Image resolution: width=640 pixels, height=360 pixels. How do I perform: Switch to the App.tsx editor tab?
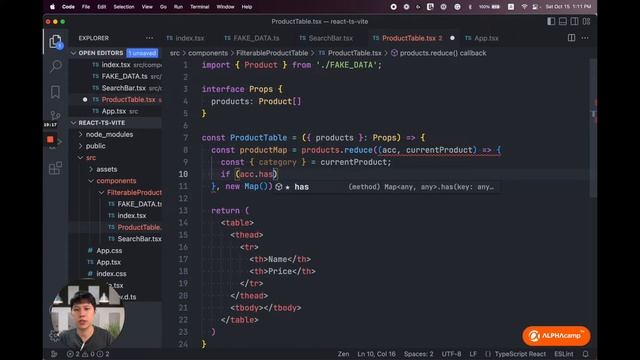pyautogui.click(x=482, y=38)
